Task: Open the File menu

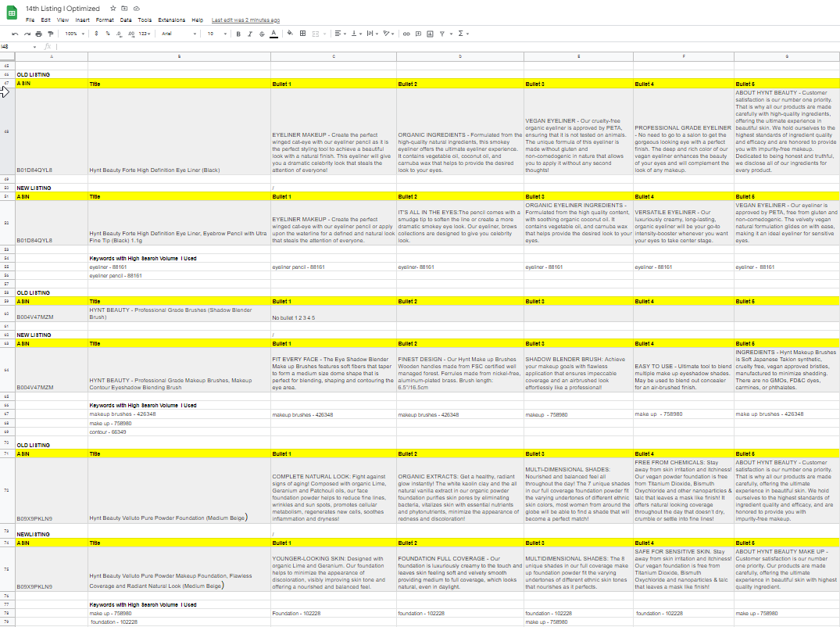Action: click(30, 20)
